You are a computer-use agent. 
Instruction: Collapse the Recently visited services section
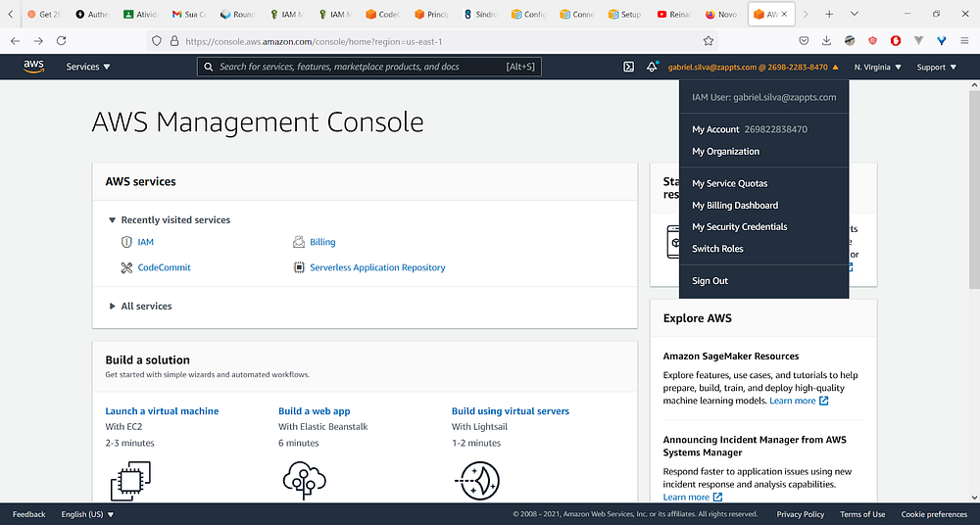click(170, 220)
